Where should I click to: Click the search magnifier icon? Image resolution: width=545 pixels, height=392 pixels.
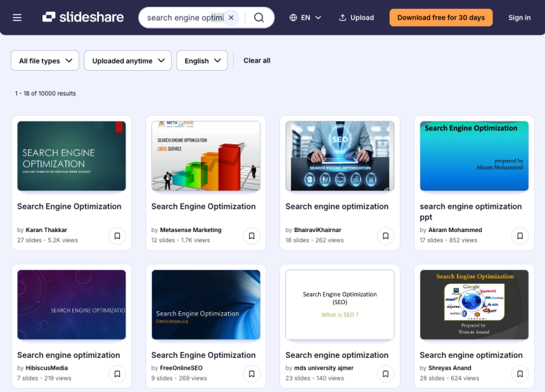tap(259, 18)
